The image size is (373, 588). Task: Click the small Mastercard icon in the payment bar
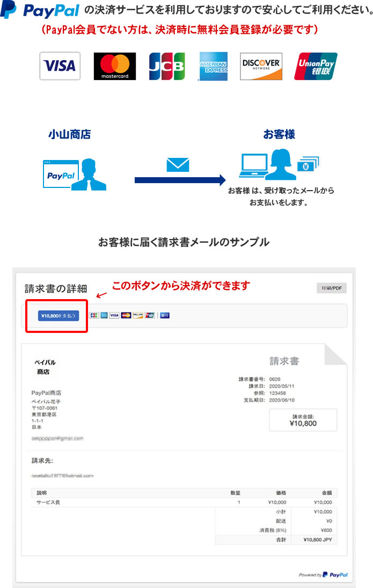pyautogui.click(x=126, y=315)
